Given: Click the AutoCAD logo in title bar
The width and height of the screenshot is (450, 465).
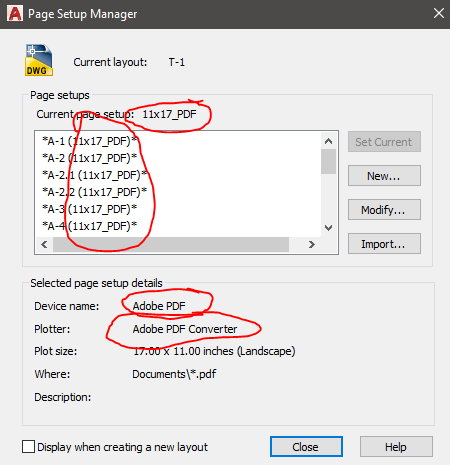Looking at the screenshot, I should pyautogui.click(x=15, y=14).
